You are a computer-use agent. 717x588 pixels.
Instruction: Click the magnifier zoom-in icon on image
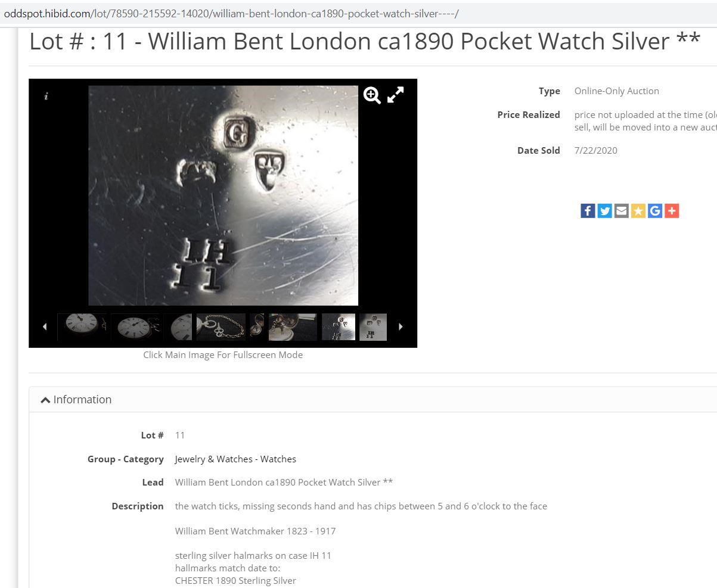pyautogui.click(x=373, y=95)
